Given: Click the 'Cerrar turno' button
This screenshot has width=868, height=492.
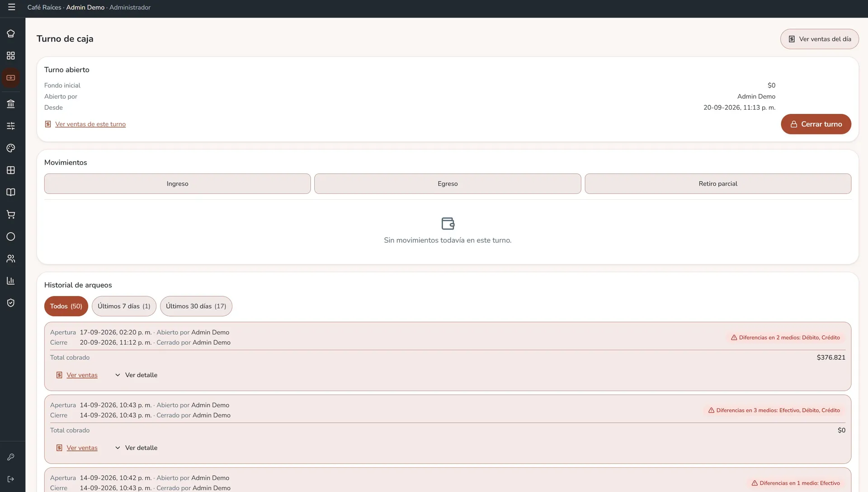Looking at the screenshot, I should 816,124.
